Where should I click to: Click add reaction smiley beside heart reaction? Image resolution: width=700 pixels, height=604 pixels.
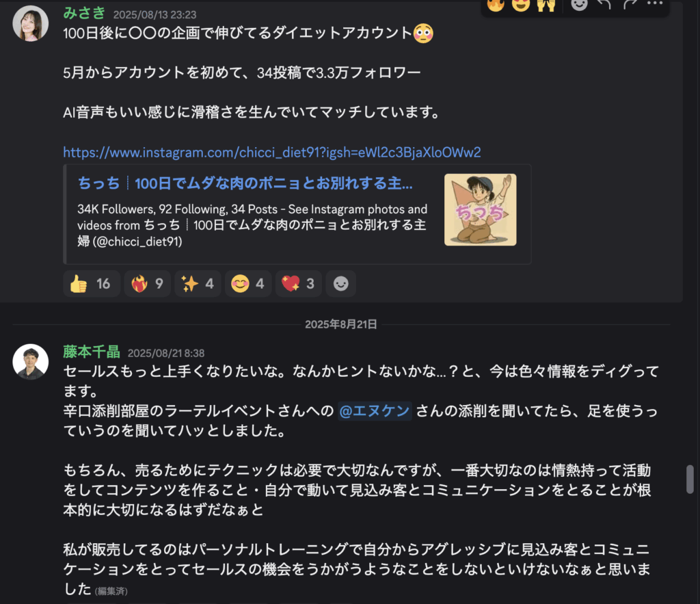tap(341, 284)
